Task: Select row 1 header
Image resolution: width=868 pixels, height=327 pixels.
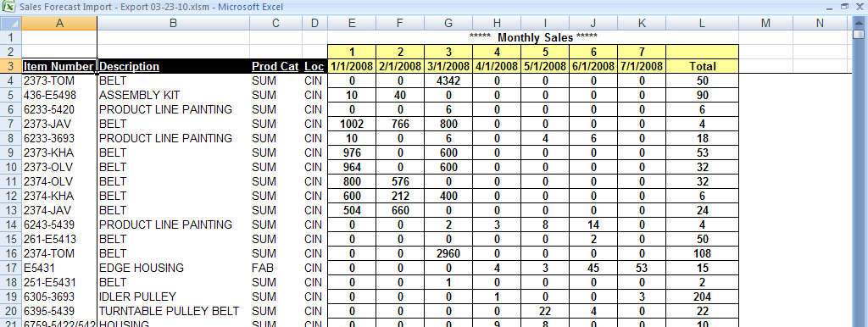Action: tap(11, 37)
